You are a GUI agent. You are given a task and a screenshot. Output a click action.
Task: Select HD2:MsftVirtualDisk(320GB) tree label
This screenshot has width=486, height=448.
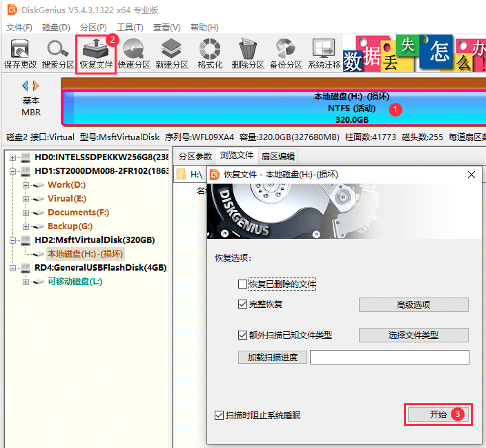coord(95,240)
